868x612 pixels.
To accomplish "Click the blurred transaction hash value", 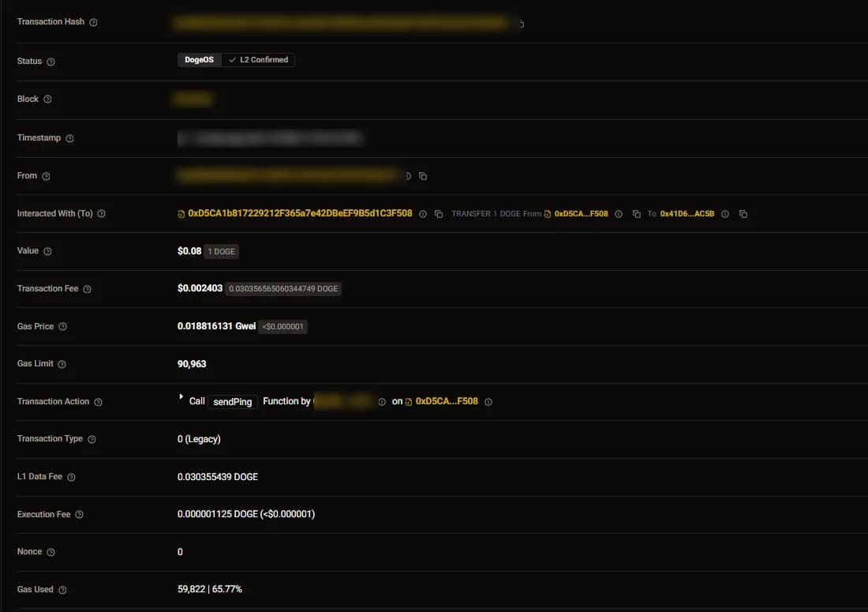I will click(342, 23).
